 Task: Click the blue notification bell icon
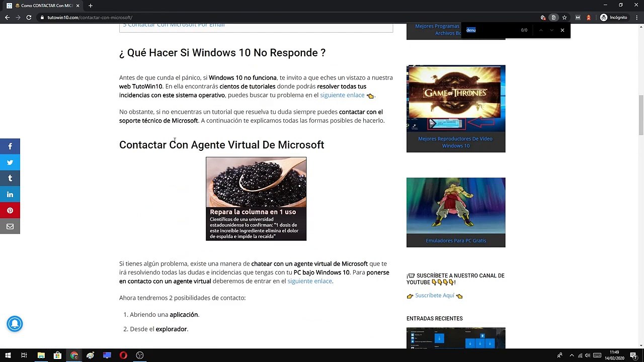[15, 324]
